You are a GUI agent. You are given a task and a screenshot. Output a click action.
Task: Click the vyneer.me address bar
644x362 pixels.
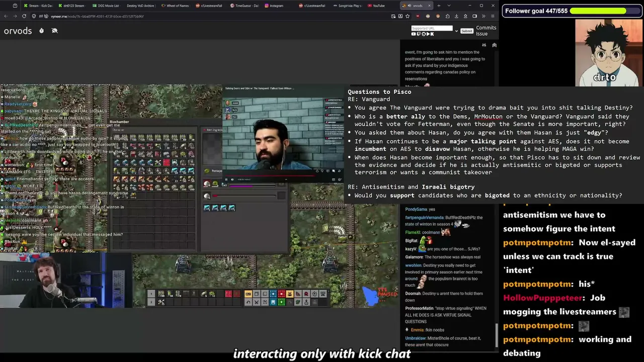coord(211,16)
